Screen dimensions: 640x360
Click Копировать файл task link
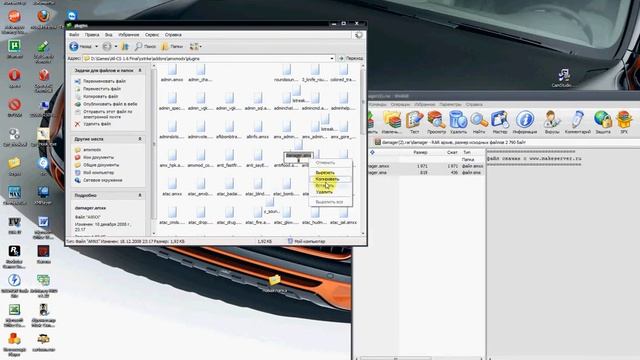coord(100,97)
